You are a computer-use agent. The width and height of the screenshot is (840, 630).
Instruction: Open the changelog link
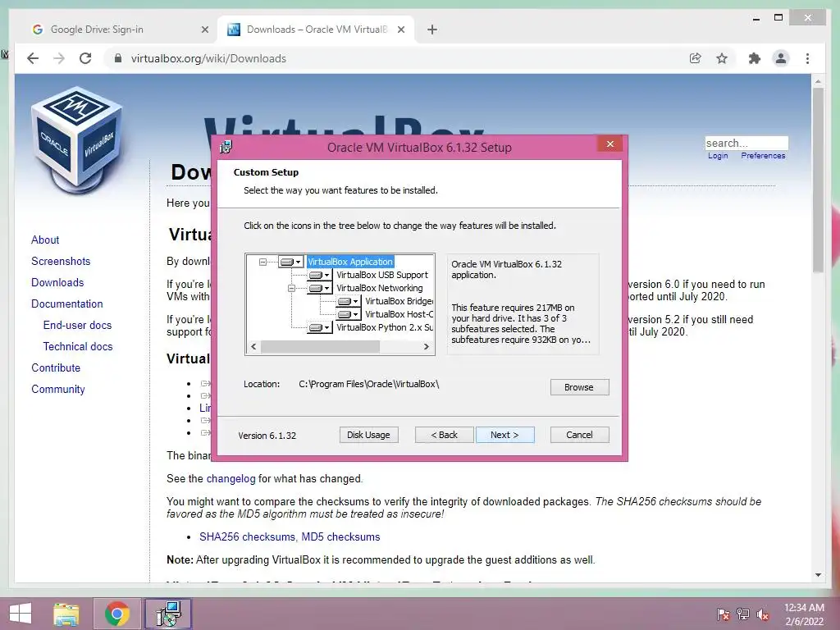[231, 479]
